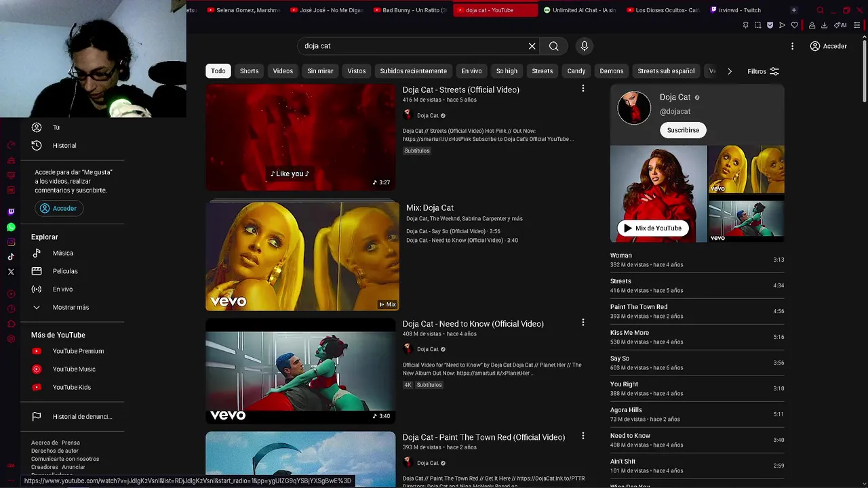
Task: Select the Sin mirar filter chip
Action: click(320, 71)
